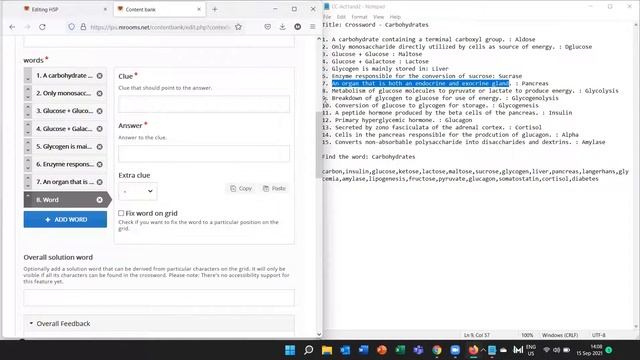
Task: Open the Extra clue dropdown
Action: pyautogui.click(x=138, y=191)
